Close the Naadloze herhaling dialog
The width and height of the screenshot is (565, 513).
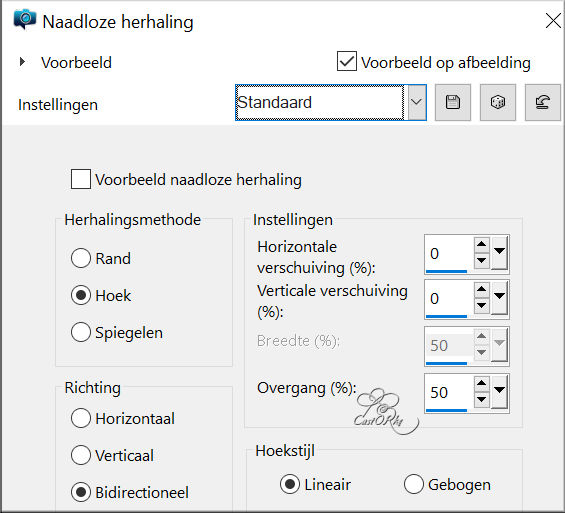coord(553,21)
